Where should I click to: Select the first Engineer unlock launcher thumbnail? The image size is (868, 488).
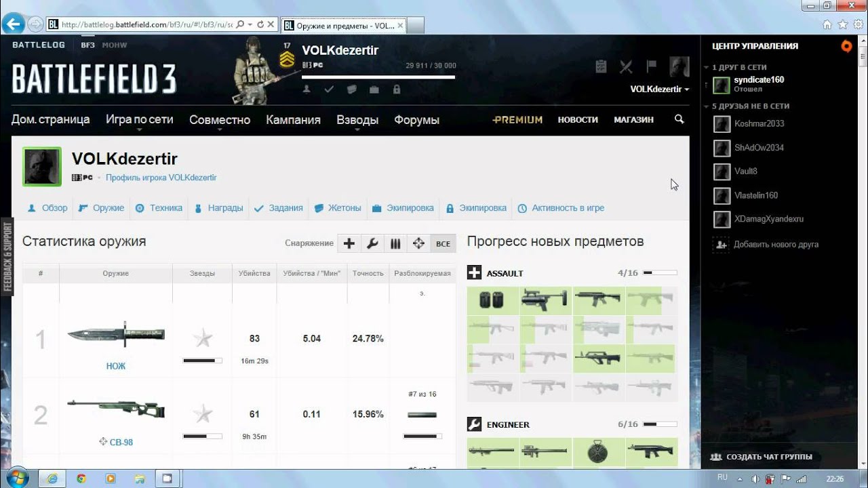coord(493,451)
